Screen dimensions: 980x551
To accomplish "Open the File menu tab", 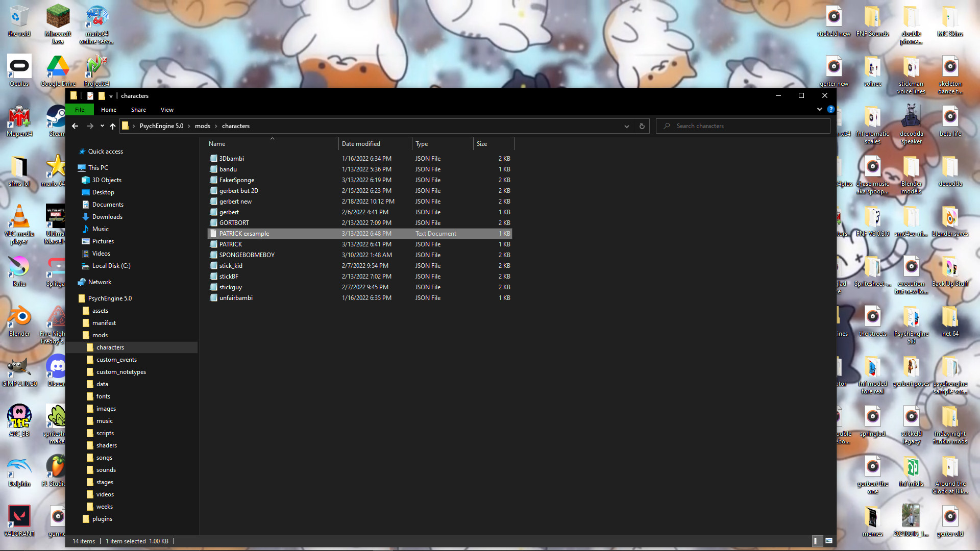I will point(80,110).
